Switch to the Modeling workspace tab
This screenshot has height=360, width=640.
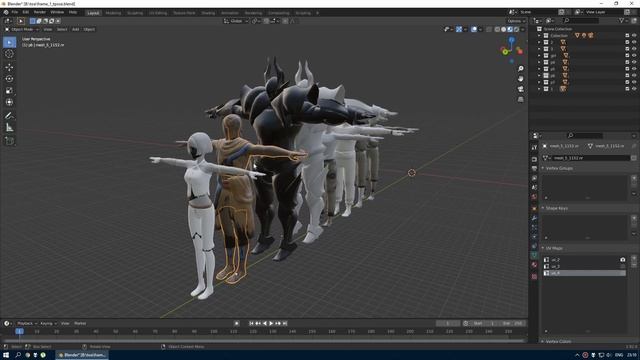click(113, 13)
